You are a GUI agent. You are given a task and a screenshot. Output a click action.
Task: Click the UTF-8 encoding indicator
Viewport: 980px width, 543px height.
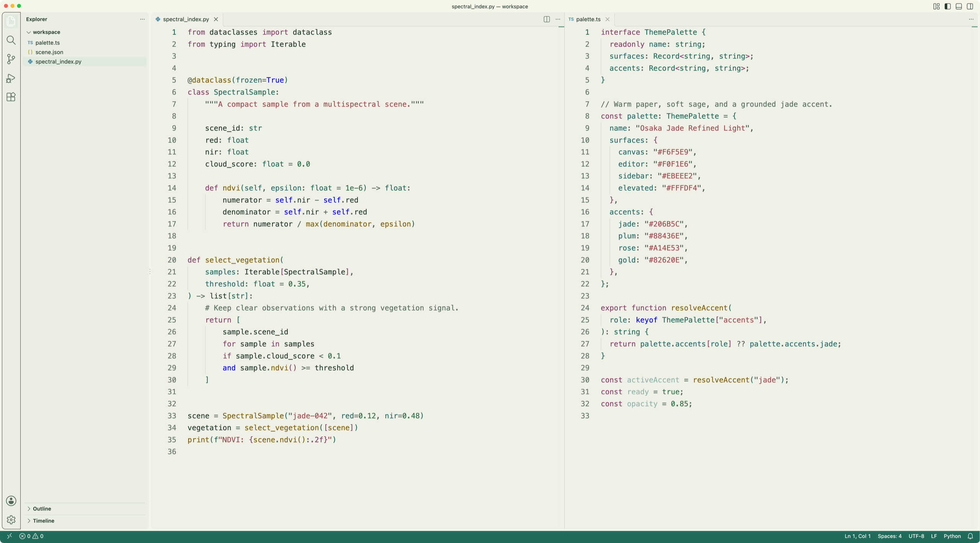[x=916, y=536]
